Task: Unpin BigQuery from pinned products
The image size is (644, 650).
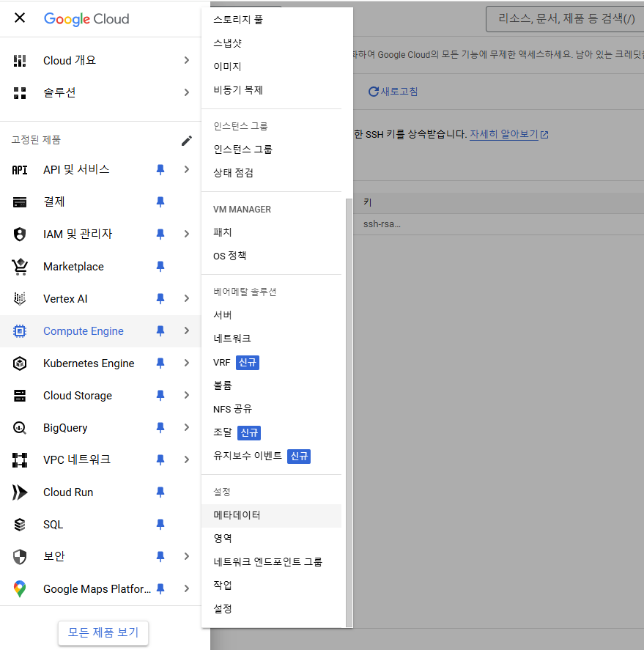Action: click(x=160, y=427)
